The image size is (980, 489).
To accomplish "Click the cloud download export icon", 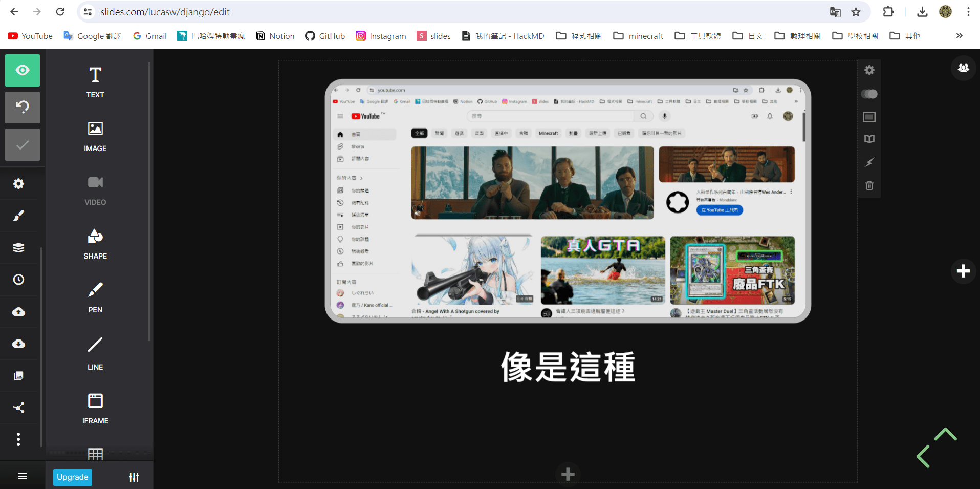I will (x=19, y=344).
